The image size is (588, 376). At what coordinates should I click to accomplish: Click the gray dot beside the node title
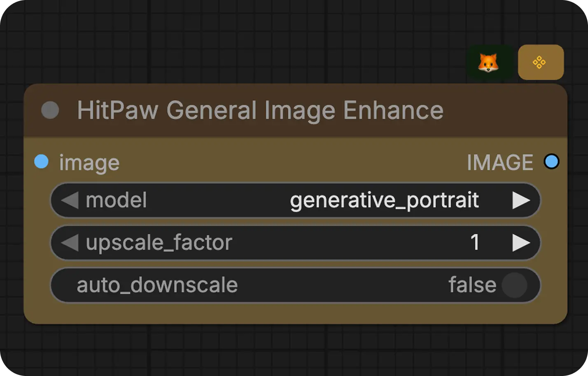click(x=50, y=110)
